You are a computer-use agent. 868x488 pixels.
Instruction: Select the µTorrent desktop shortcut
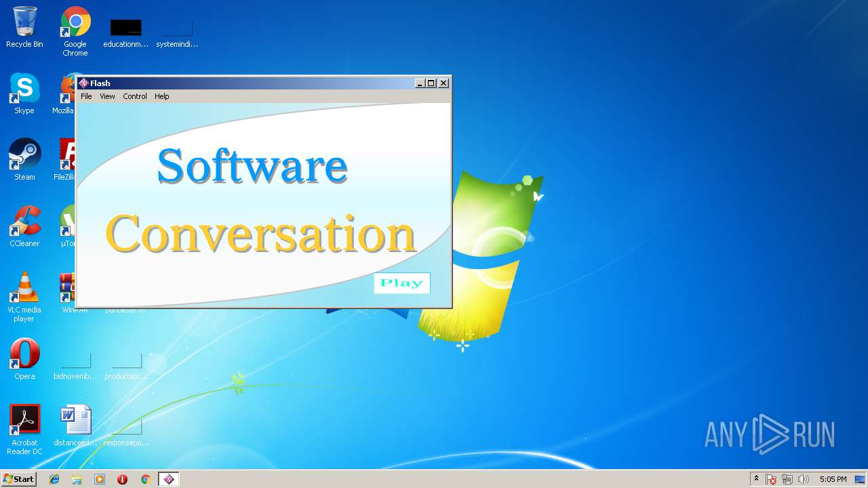67,226
